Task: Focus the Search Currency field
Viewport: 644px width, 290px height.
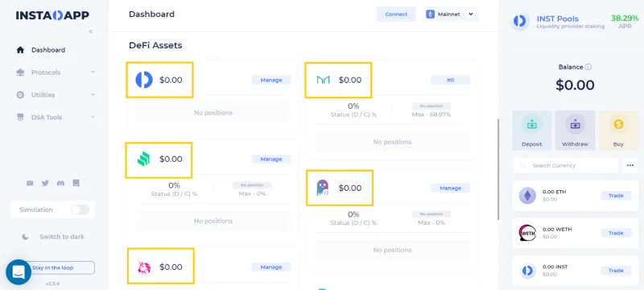Action: tap(566, 165)
